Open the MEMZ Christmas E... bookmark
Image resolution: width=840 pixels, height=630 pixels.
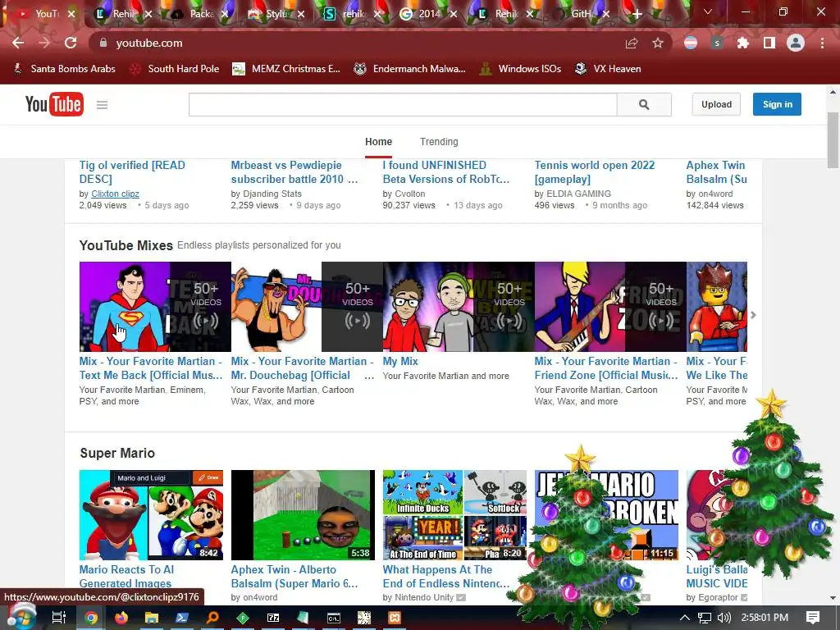pos(286,69)
